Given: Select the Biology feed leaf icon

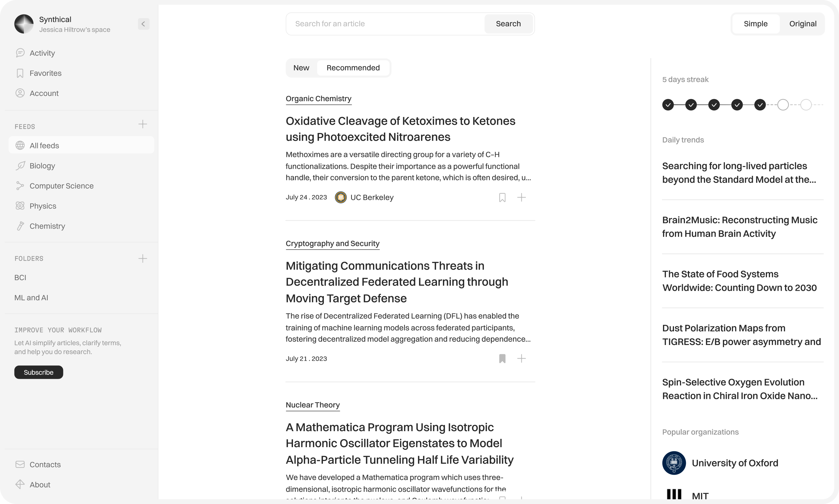Looking at the screenshot, I should click(x=20, y=166).
